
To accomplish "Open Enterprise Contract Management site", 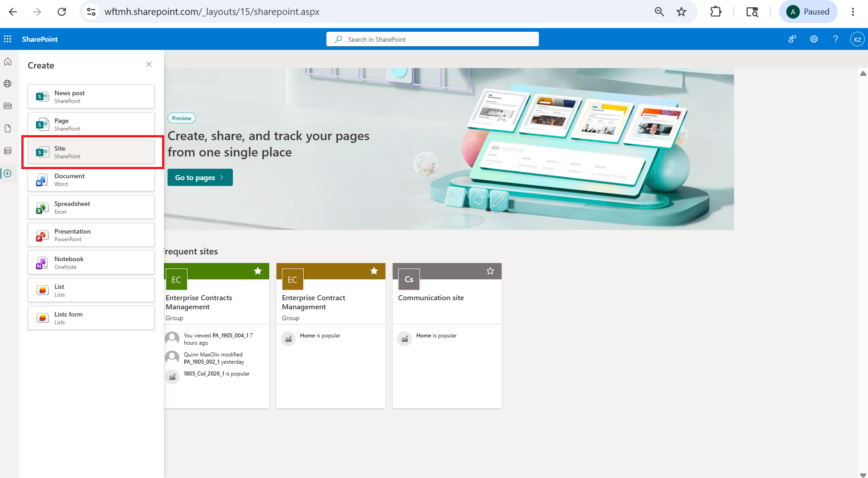I will coord(314,302).
